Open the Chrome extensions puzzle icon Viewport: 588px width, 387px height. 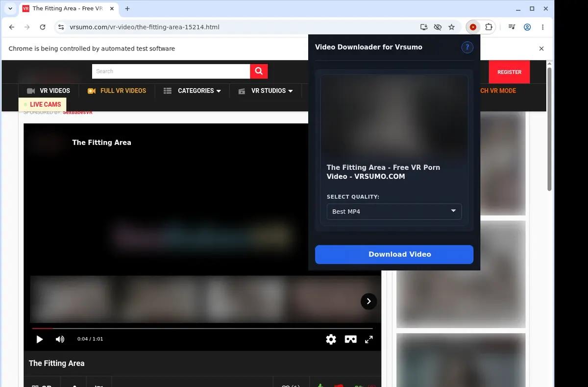[489, 27]
